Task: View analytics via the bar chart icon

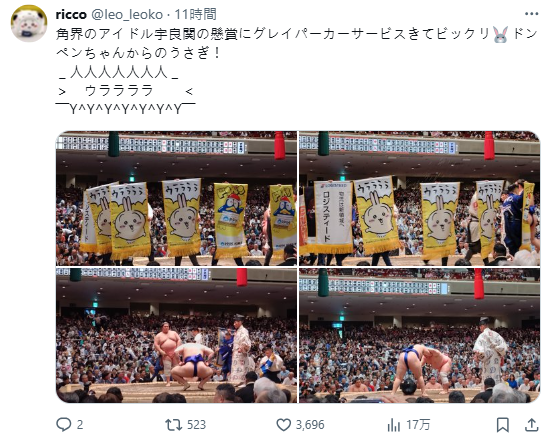Action: pos(394,425)
